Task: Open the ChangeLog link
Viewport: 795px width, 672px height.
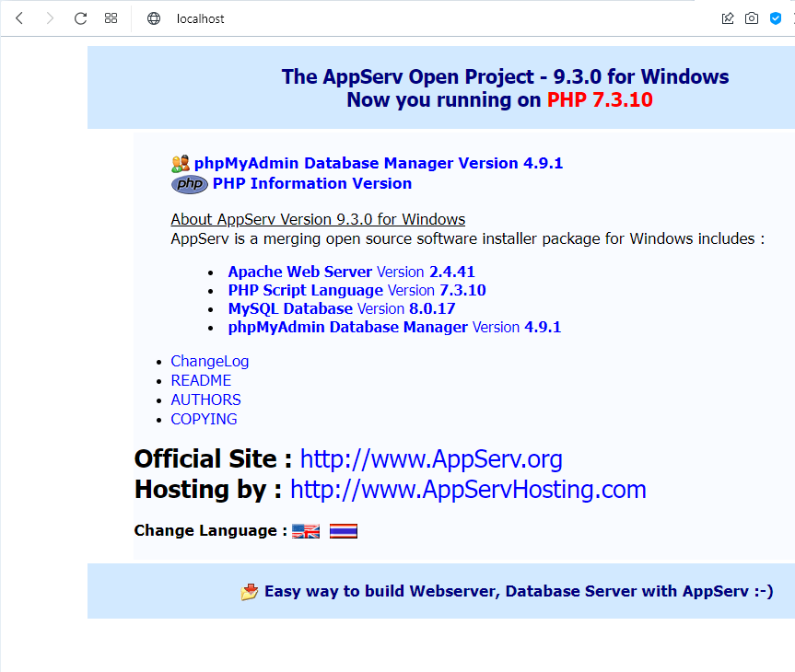Action: (x=210, y=362)
